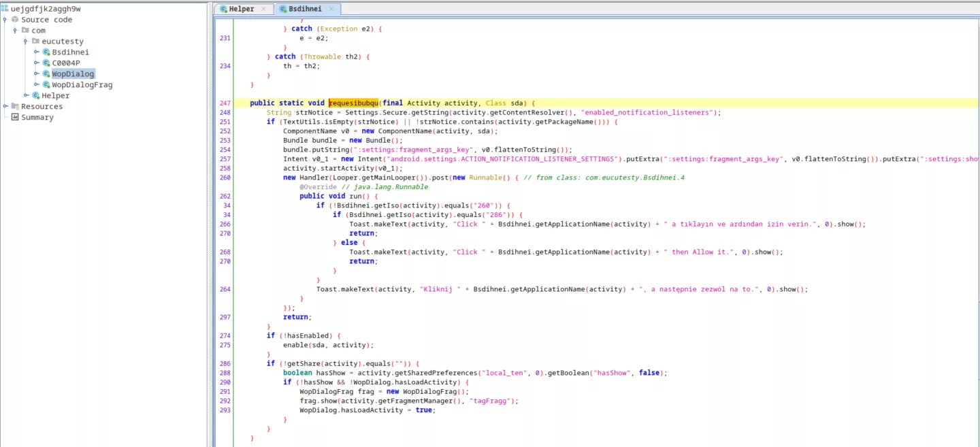This screenshot has width=980, height=447.
Task: Click line number 234 in gutter
Action: tap(225, 66)
